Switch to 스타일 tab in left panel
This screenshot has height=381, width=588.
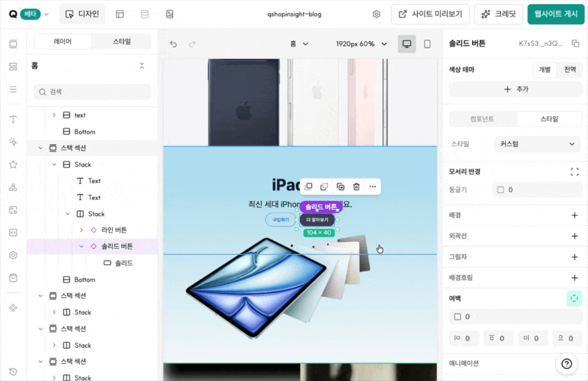[122, 41]
